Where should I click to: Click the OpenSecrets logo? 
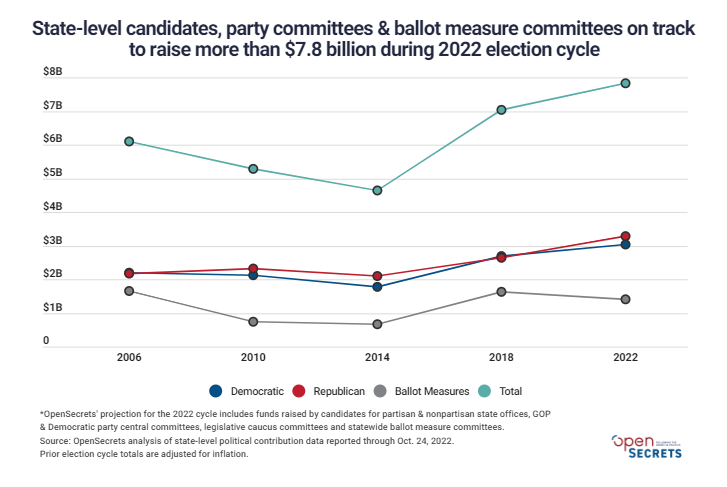coord(647,447)
